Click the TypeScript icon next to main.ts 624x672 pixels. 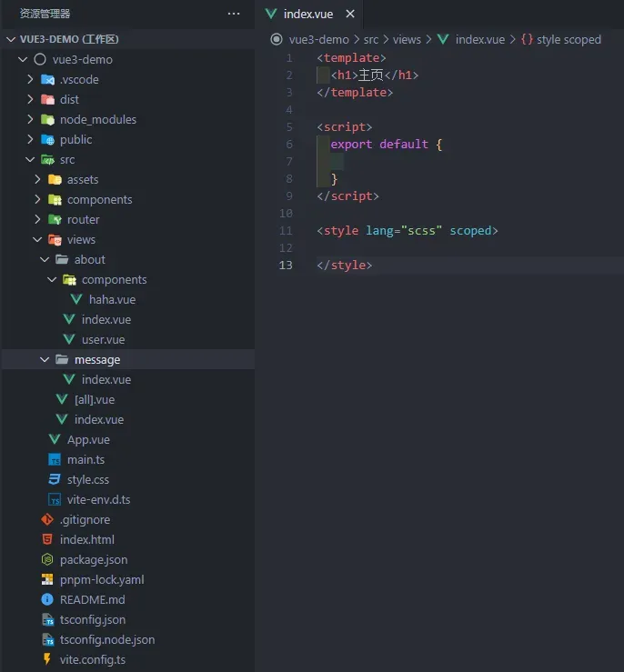point(55,459)
